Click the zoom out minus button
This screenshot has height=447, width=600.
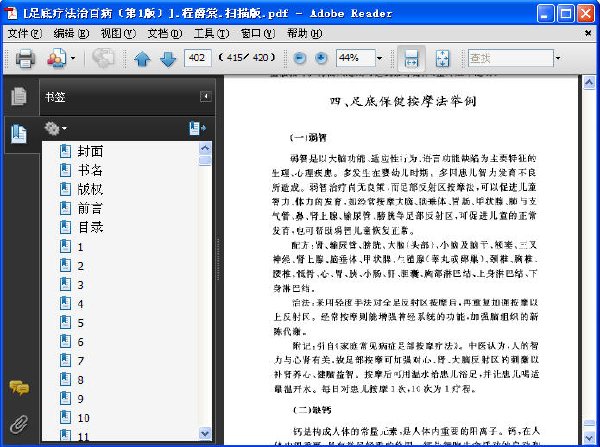point(299,58)
